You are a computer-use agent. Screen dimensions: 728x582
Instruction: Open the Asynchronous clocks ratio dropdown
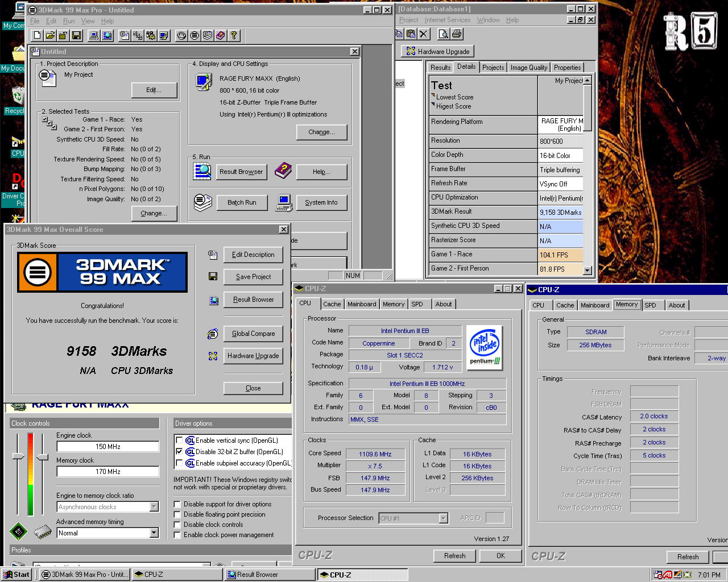(x=154, y=507)
